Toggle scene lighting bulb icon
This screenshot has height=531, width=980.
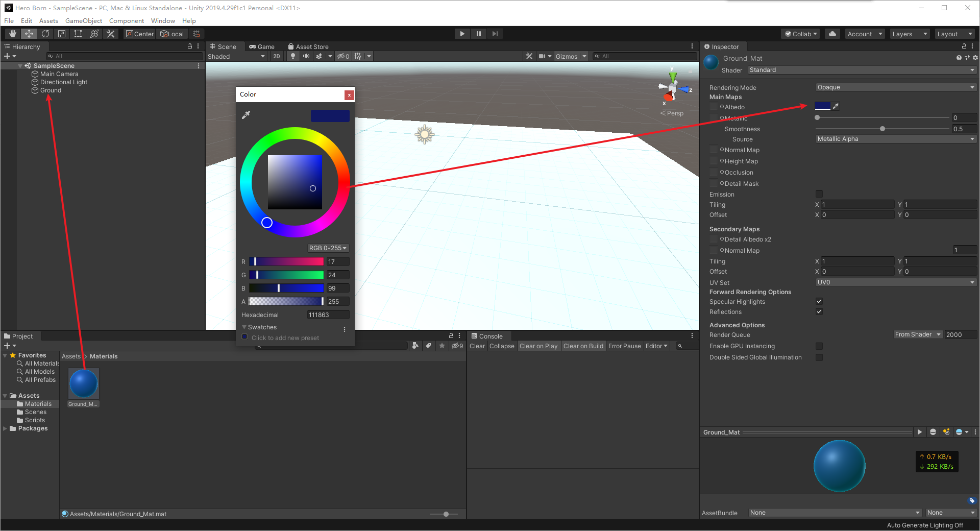[x=293, y=56]
